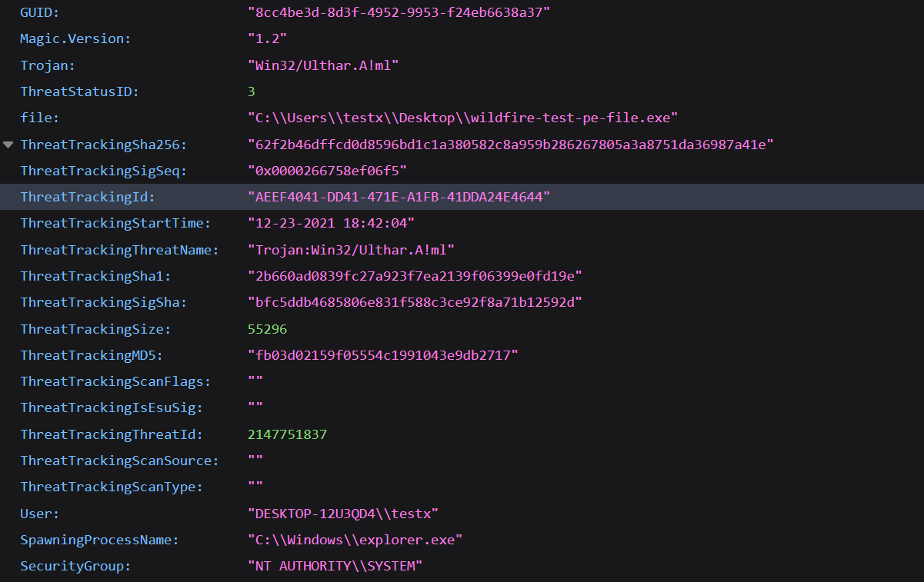This screenshot has height=582, width=924.
Task: Select the ThreatStatusID key
Action: (x=80, y=91)
